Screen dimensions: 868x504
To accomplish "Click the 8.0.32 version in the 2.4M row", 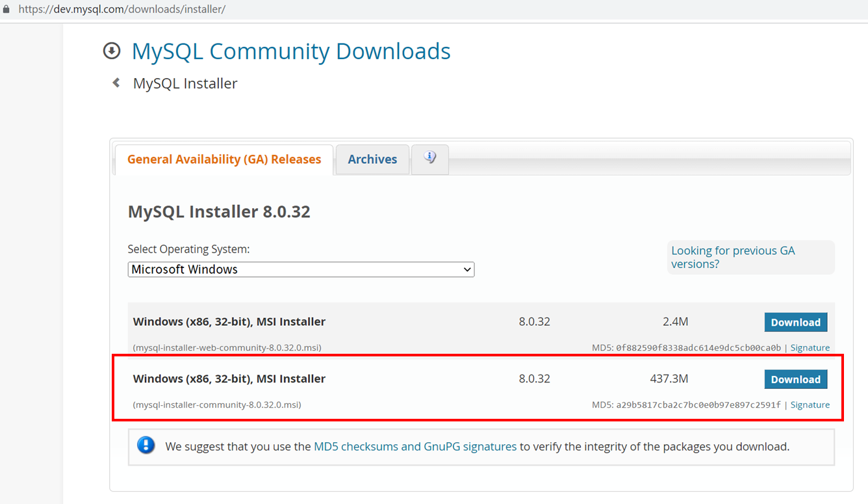I will [x=535, y=321].
